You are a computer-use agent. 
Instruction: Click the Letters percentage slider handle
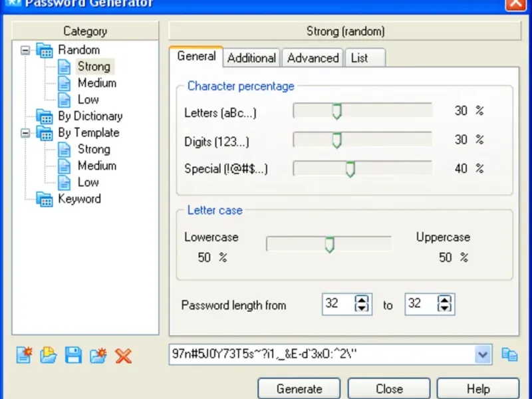click(336, 111)
